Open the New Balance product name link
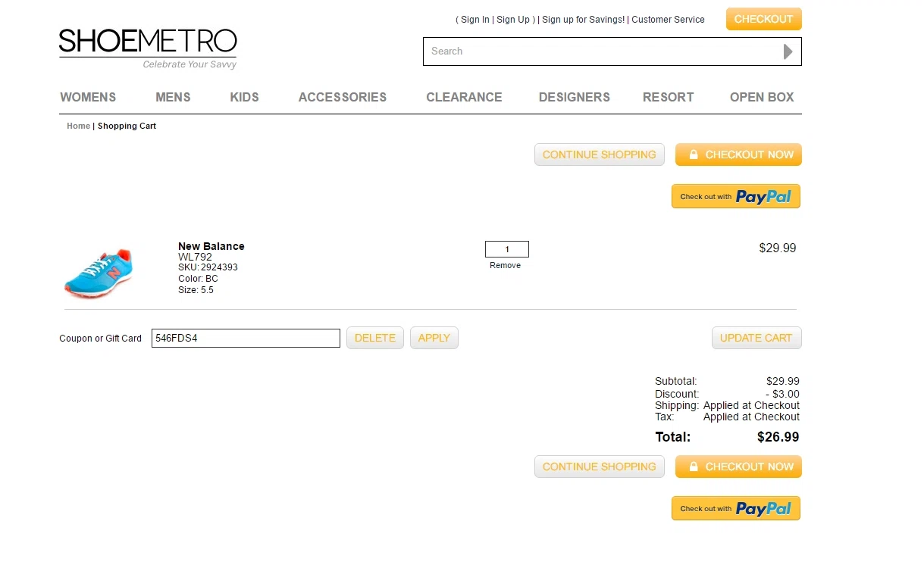This screenshot has height=565, width=924. [x=211, y=246]
